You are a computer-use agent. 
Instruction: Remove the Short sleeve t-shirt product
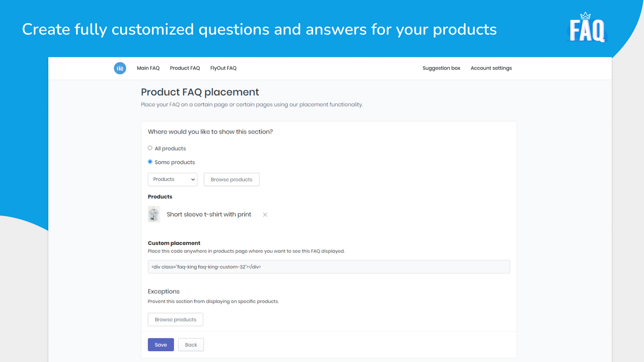pyautogui.click(x=265, y=215)
